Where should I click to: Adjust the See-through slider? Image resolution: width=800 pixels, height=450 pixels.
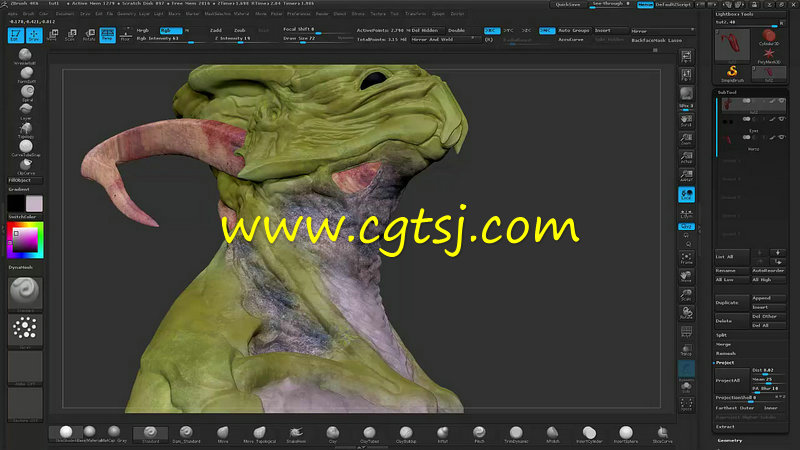tap(610, 5)
